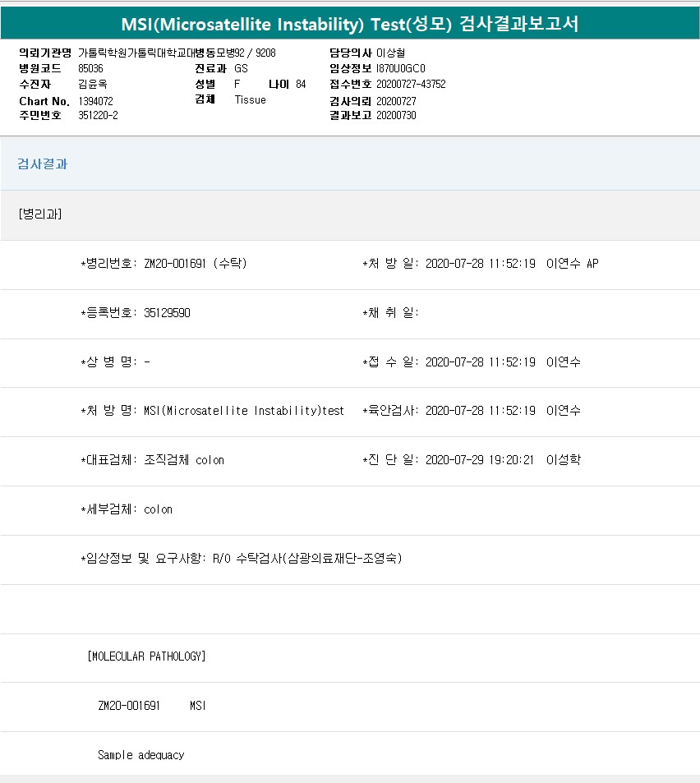Select the 임상정보 및 요구사항 text line
This screenshot has height=783, width=700.
pos(242,558)
